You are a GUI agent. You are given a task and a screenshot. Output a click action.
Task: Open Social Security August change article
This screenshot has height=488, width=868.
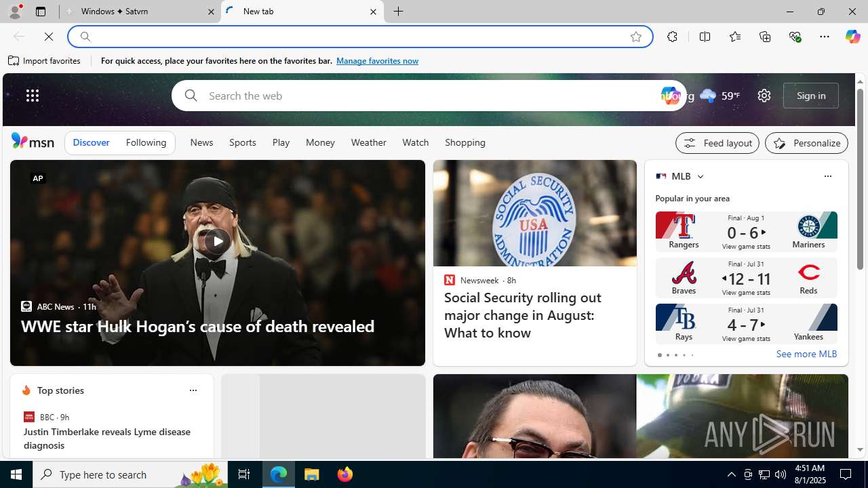click(x=522, y=315)
